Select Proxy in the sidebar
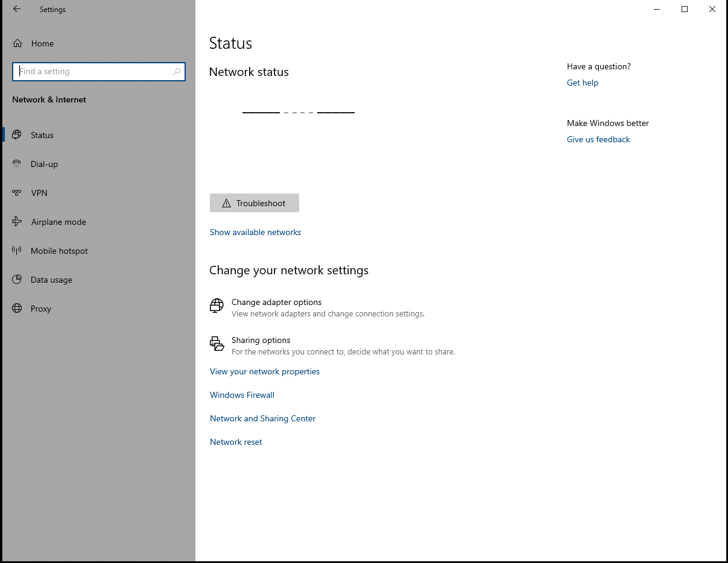 pos(41,309)
